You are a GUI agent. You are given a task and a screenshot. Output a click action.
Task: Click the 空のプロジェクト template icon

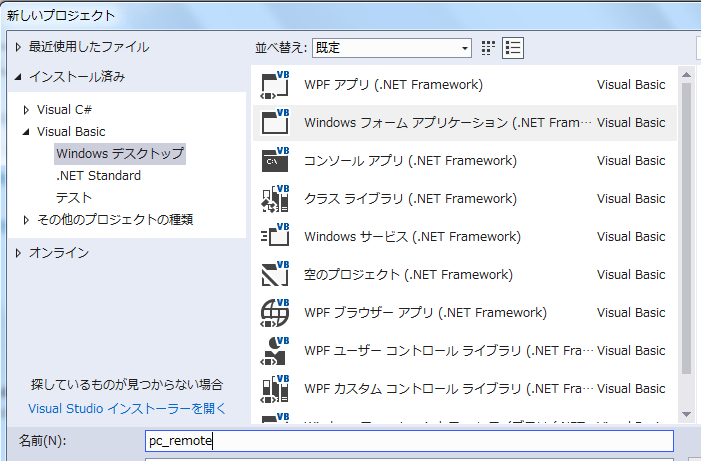pyautogui.click(x=275, y=275)
